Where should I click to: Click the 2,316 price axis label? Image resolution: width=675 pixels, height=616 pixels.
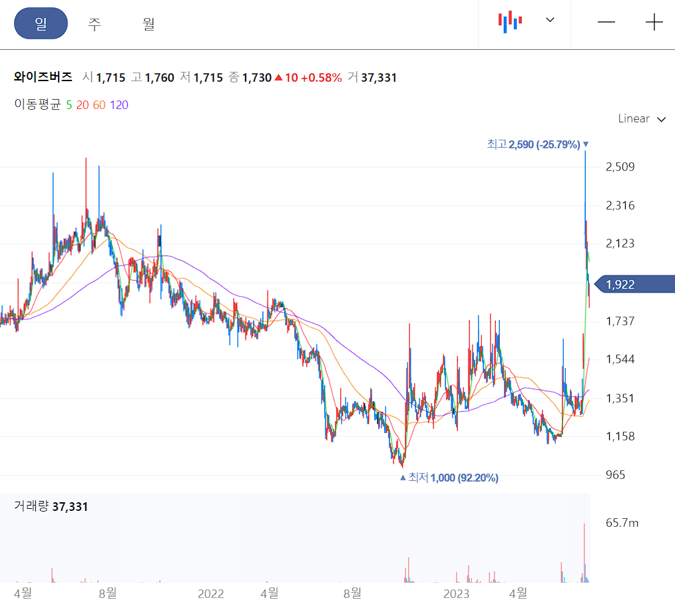pos(620,206)
